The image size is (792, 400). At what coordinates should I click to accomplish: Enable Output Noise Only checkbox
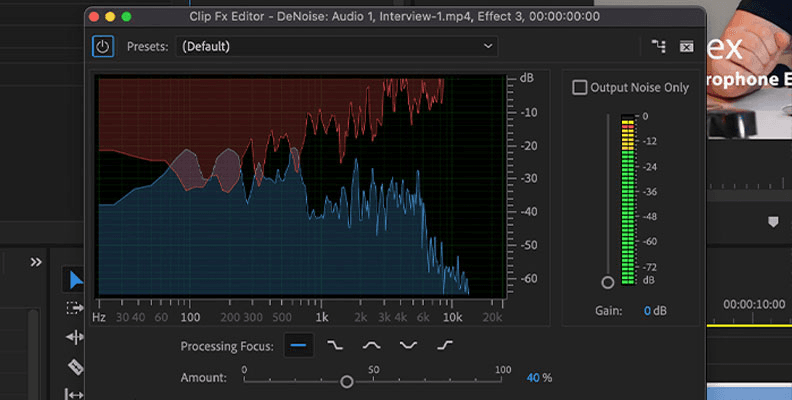[580, 88]
